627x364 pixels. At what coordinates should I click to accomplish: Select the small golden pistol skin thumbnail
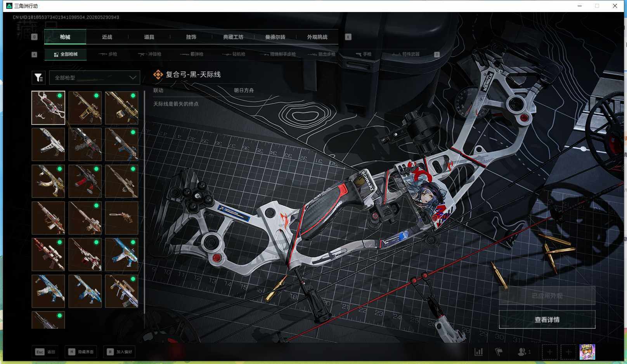tap(121, 218)
